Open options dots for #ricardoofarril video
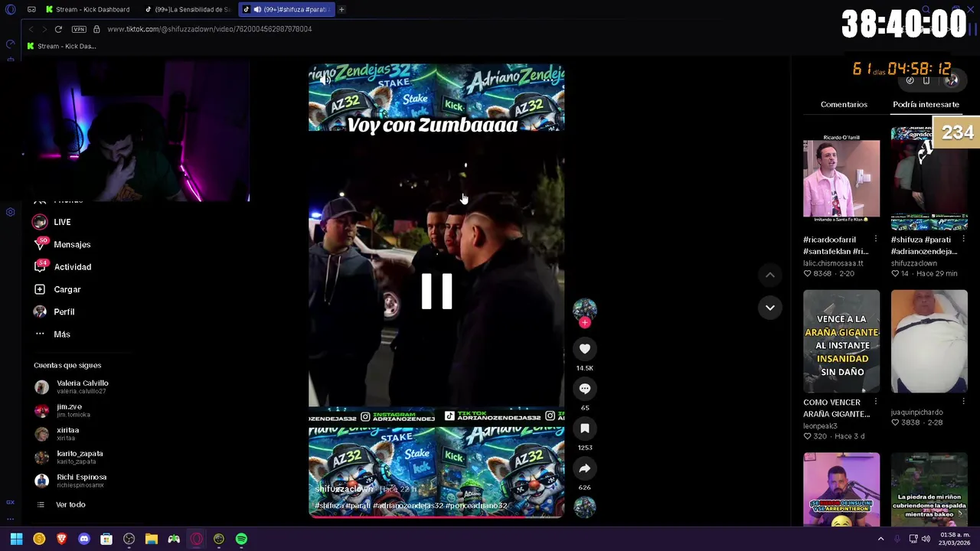This screenshot has width=980, height=551. point(876,240)
